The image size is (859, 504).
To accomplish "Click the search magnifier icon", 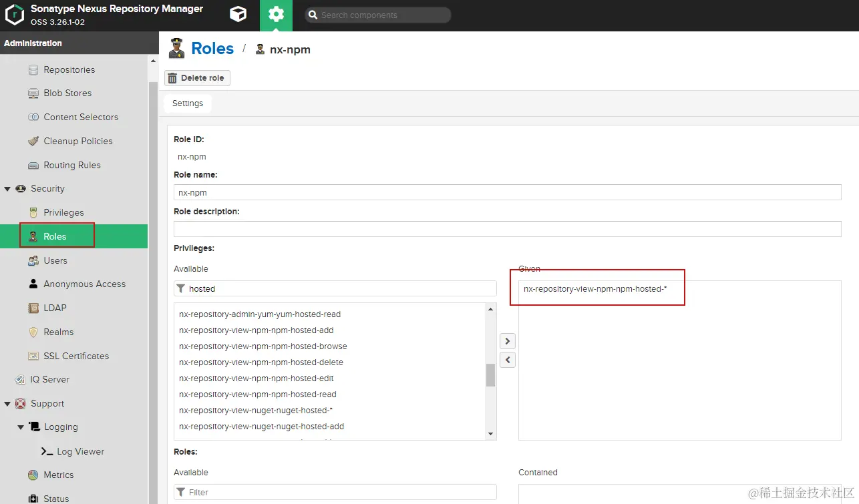I will click(313, 15).
